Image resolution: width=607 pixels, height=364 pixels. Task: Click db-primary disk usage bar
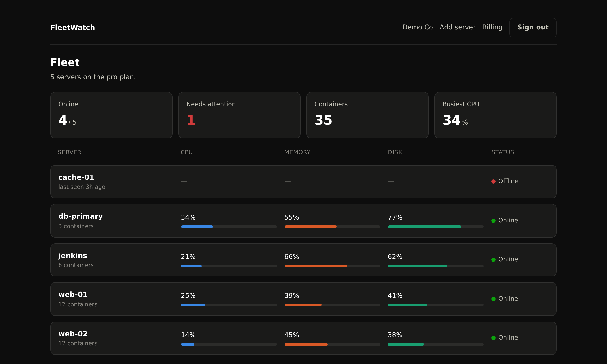436,227
